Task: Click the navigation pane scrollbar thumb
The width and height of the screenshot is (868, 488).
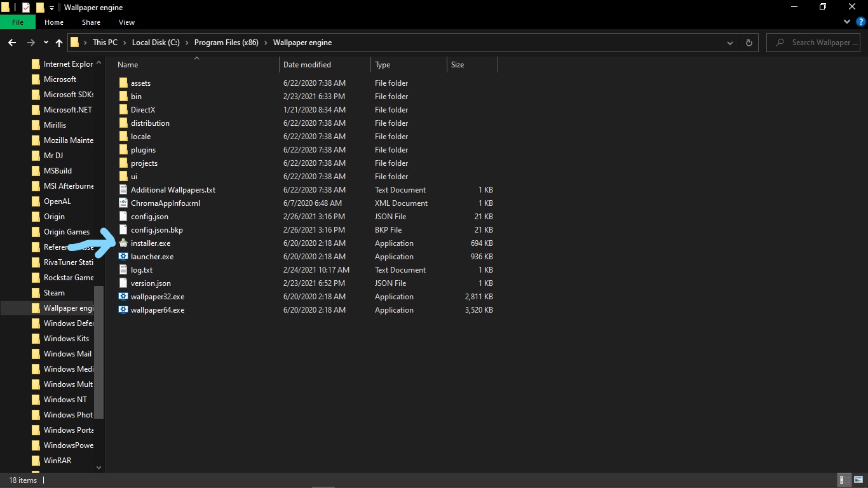Action: tap(98, 353)
